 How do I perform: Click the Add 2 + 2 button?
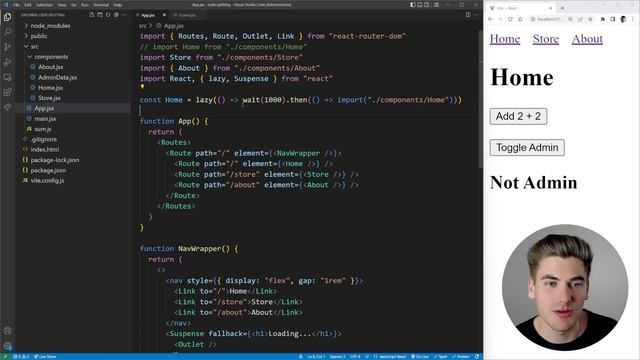tap(518, 116)
